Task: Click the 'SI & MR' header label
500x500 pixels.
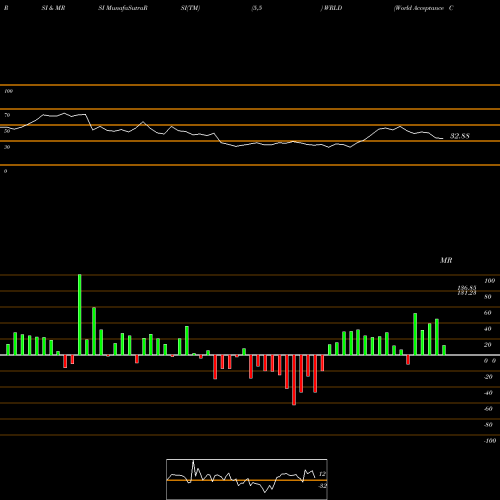Action: tap(53, 8)
